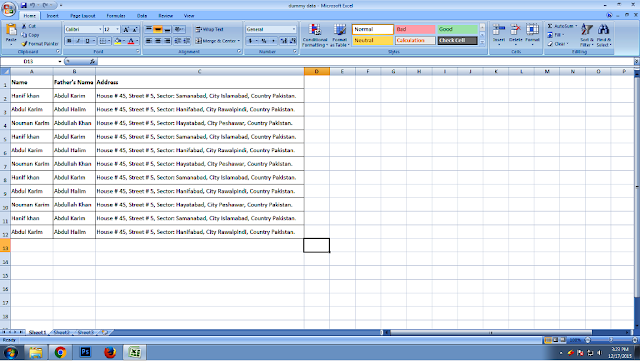Increase font size with Grow Font icon
Image resolution: width=640 pixels, height=361 pixels.
point(126,29)
